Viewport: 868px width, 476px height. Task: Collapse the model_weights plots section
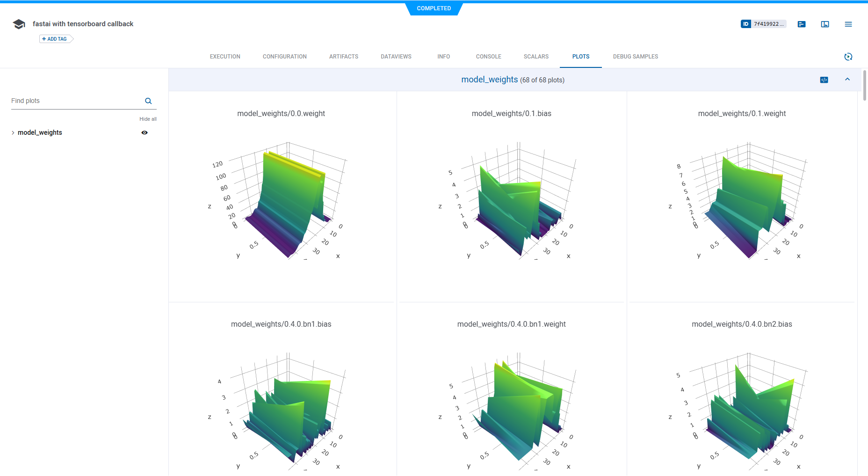[847, 80]
